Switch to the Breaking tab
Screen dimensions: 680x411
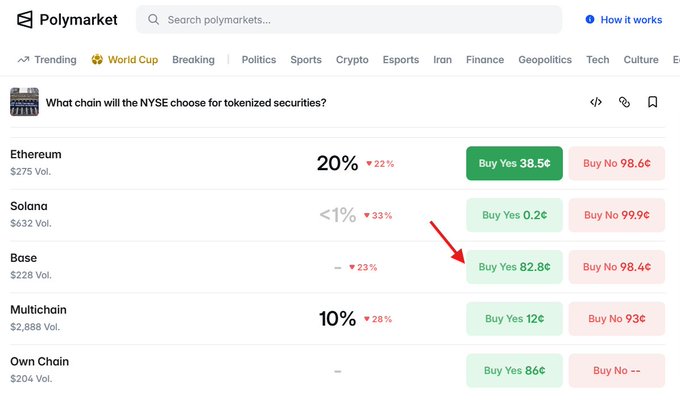[193, 60]
